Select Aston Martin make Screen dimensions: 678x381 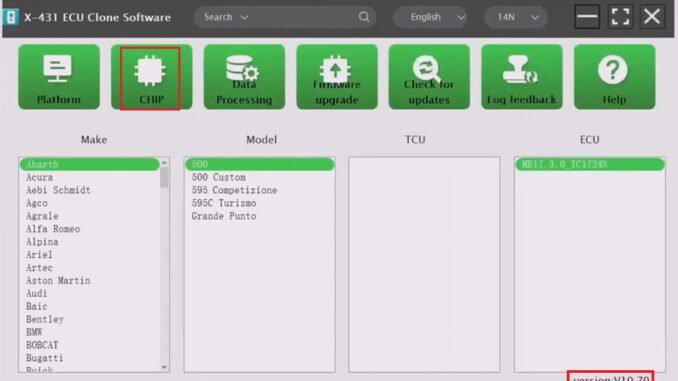coord(90,281)
